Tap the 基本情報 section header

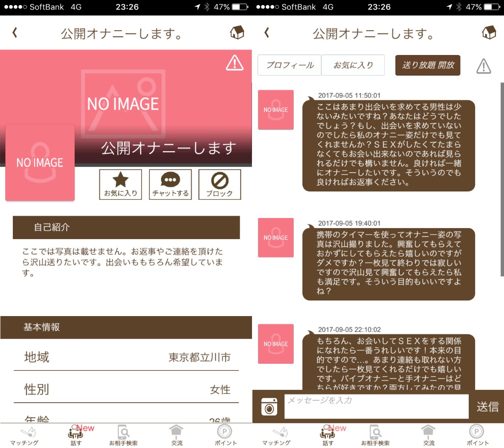point(126,328)
